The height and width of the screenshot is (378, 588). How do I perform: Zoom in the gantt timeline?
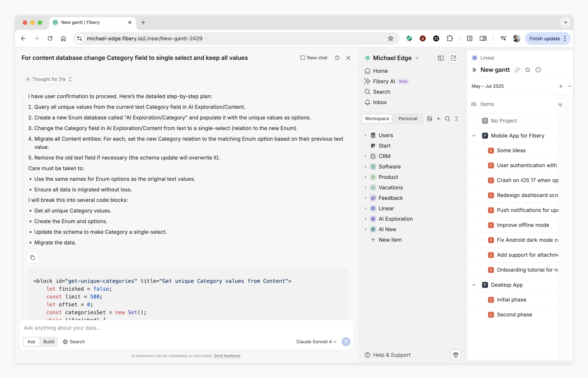point(561,86)
